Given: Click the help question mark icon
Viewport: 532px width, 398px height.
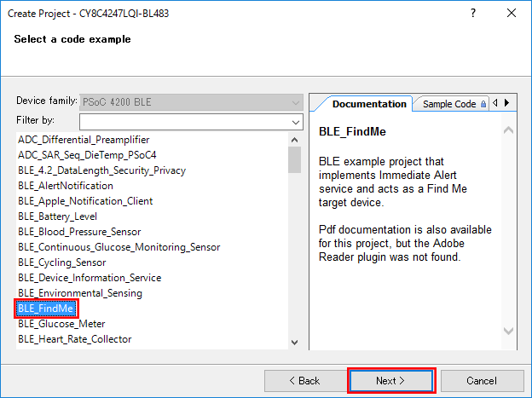Looking at the screenshot, I should [x=473, y=14].
